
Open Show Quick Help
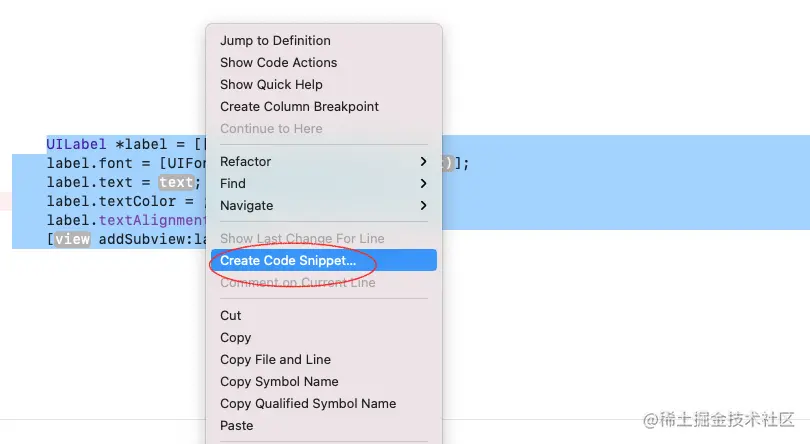pyautogui.click(x=271, y=85)
